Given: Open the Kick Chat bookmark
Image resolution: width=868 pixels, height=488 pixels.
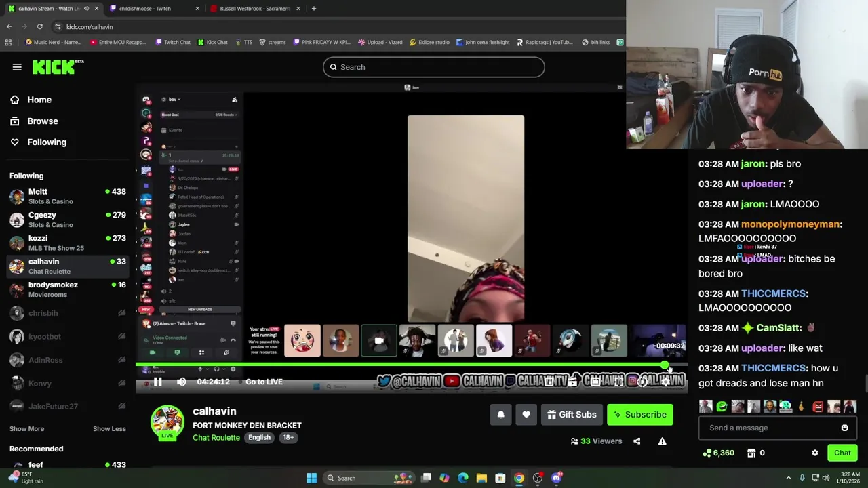Looking at the screenshot, I should click(x=213, y=42).
